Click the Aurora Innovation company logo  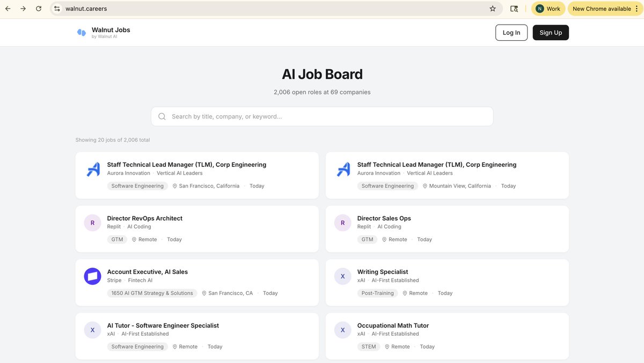[92, 168]
